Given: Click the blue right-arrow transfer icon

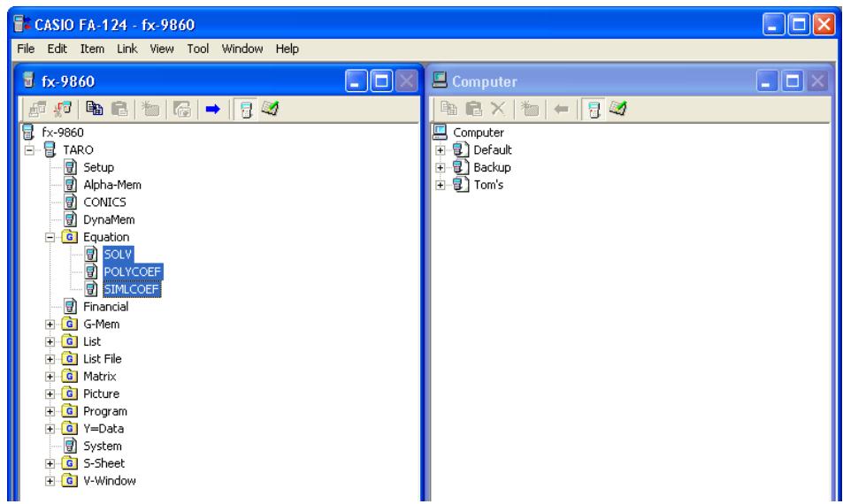Looking at the screenshot, I should (x=213, y=109).
